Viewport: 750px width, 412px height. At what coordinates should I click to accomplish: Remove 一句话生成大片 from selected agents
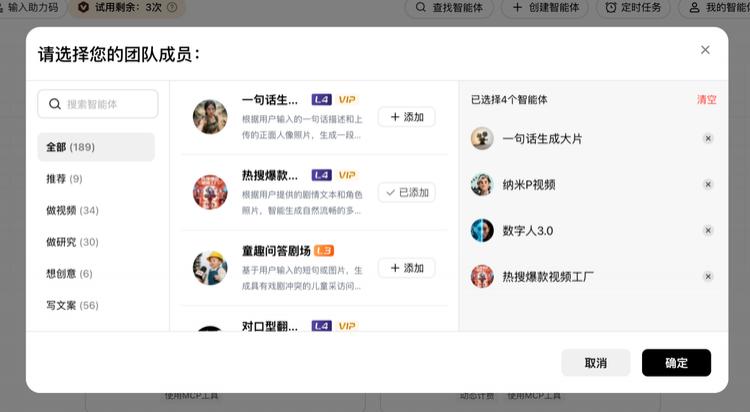click(708, 139)
